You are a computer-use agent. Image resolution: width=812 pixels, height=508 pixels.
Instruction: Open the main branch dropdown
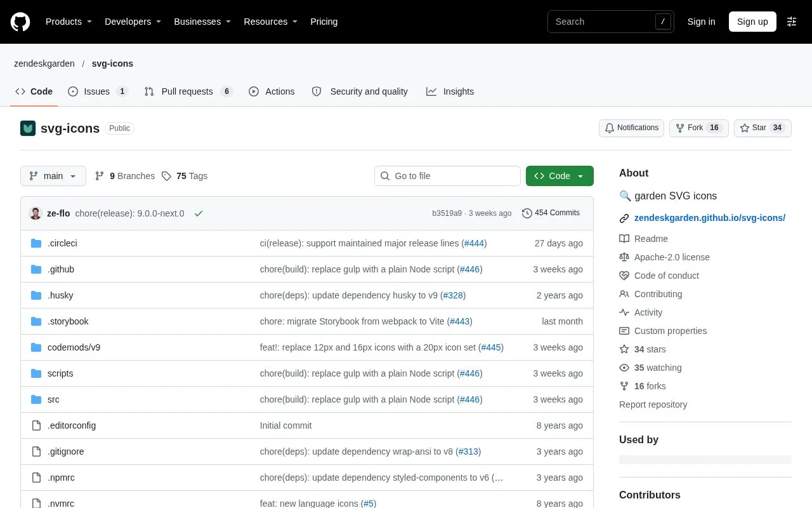pyautogui.click(x=53, y=176)
